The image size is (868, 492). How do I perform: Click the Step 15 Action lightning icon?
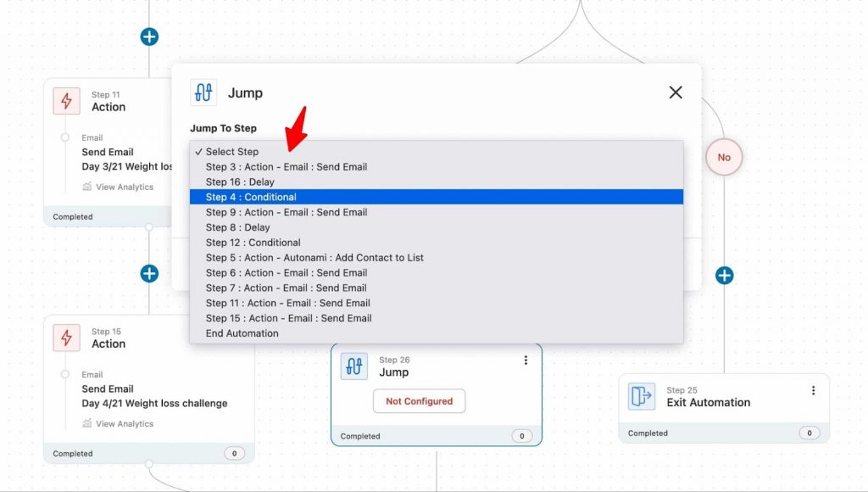click(66, 338)
